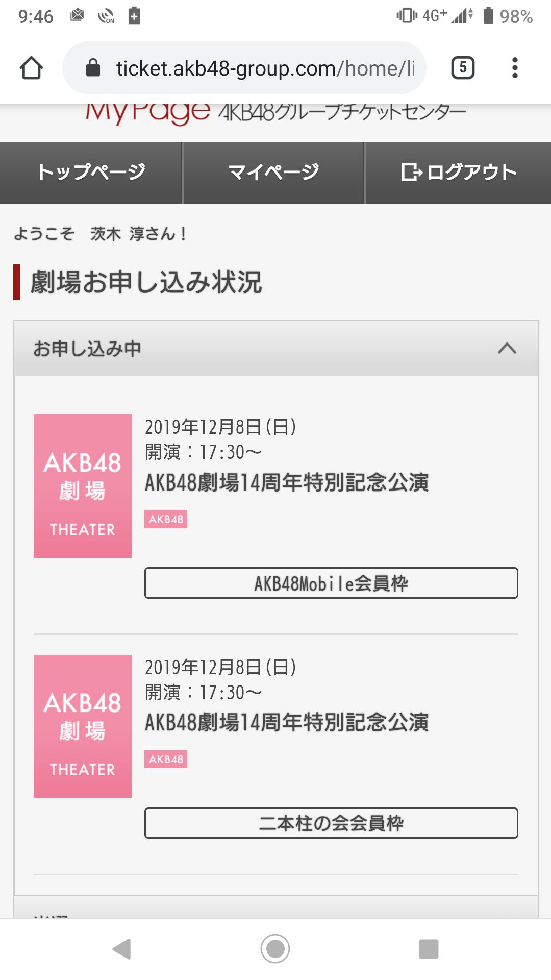Tap the Chrome home icon
The height and width of the screenshot is (980, 551).
click(x=31, y=68)
